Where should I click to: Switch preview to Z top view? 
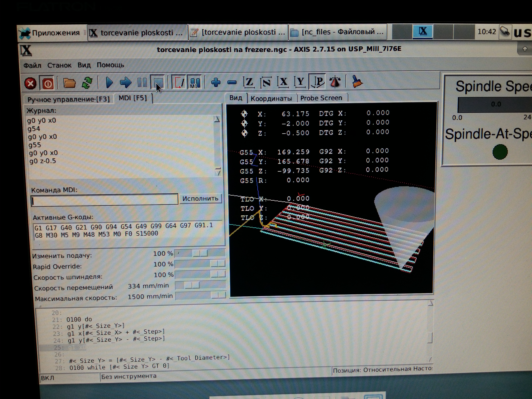249,82
